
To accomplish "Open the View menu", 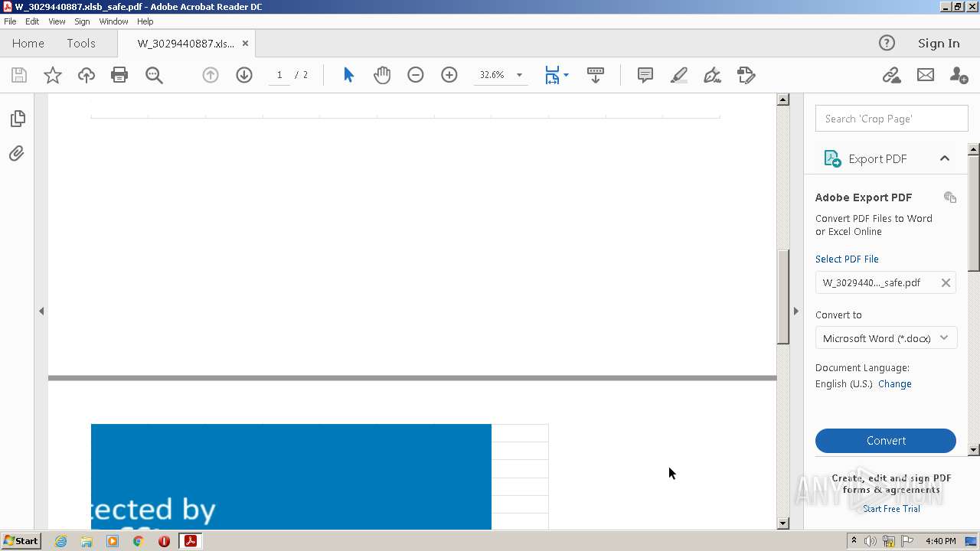I will [x=57, y=21].
